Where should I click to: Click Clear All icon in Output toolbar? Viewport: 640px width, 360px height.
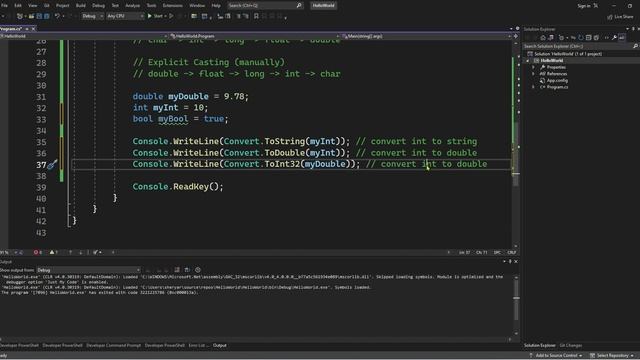[177, 270]
